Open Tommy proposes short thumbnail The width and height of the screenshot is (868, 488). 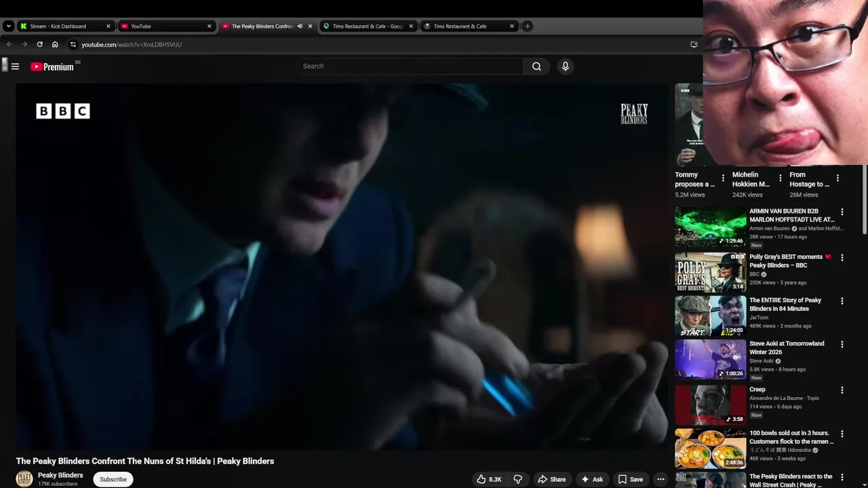coord(689,125)
